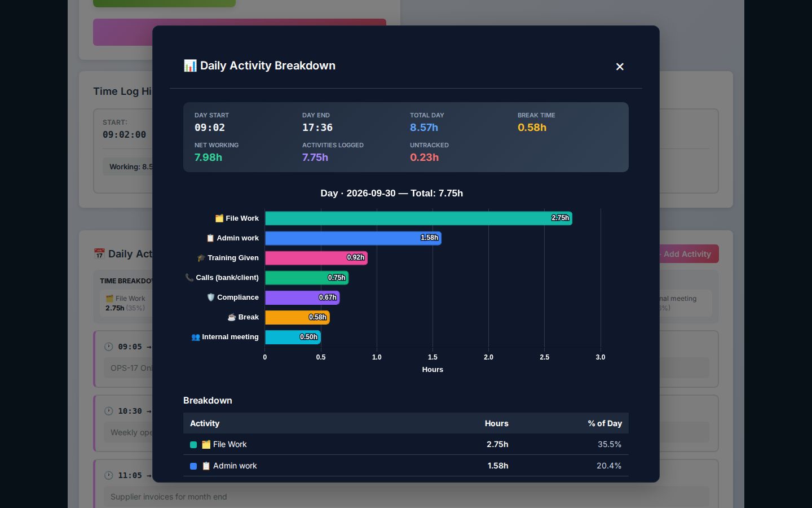Click the Net Working value 7.98h
The height and width of the screenshot is (508, 812).
coord(209,157)
